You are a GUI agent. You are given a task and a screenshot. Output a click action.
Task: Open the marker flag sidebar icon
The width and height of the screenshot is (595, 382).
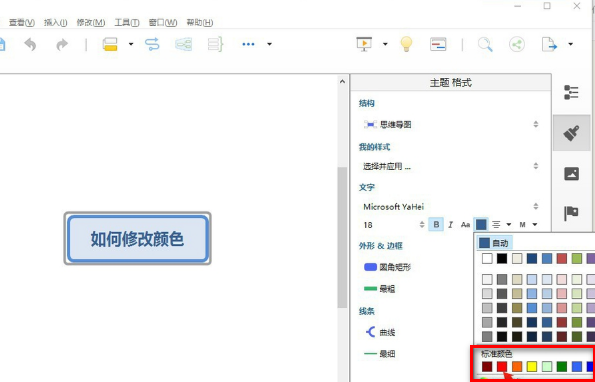click(x=571, y=213)
